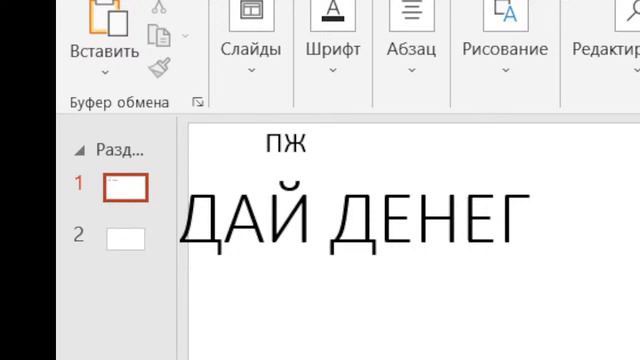Viewport: 640px width, 360px height.
Task: Click the Вставить label
Action: 104,52
